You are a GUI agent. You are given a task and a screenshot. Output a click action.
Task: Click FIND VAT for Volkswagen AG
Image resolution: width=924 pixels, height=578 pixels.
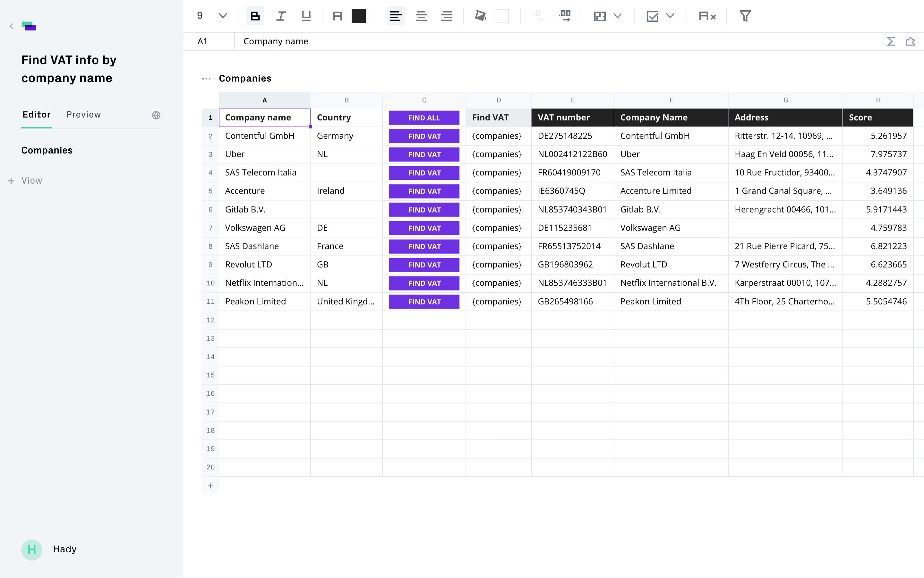pos(424,228)
